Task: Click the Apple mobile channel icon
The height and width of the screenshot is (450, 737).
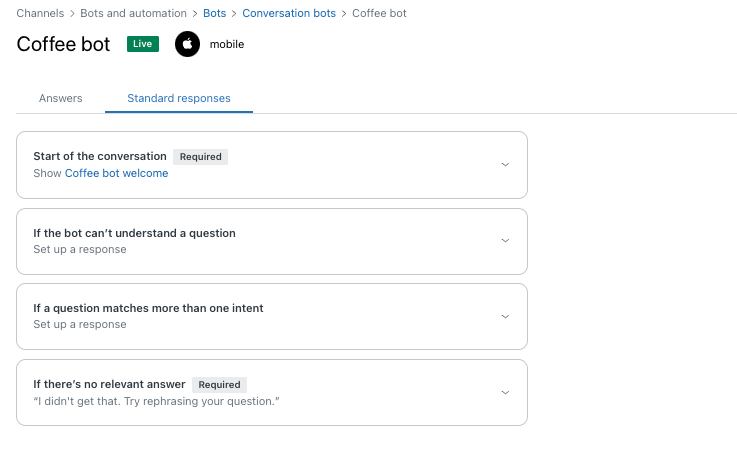Action: click(187, 44)
